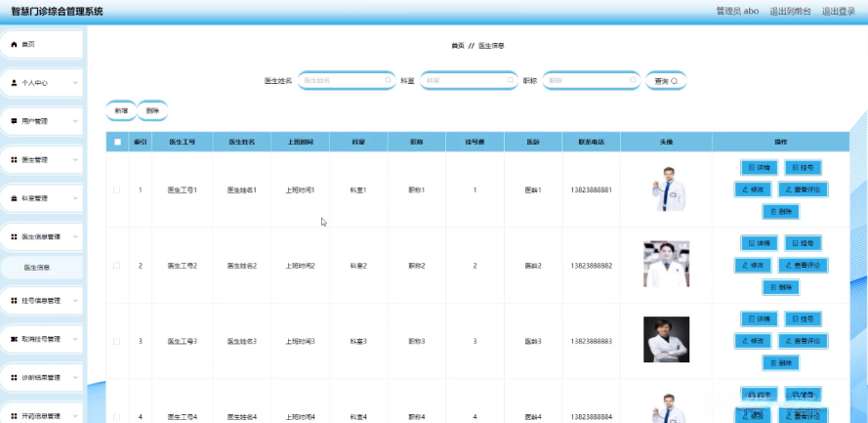Viewport: 868px width, 423px height.
Task: Check the checkbox for row 3
Action: [x=117, y=342]
